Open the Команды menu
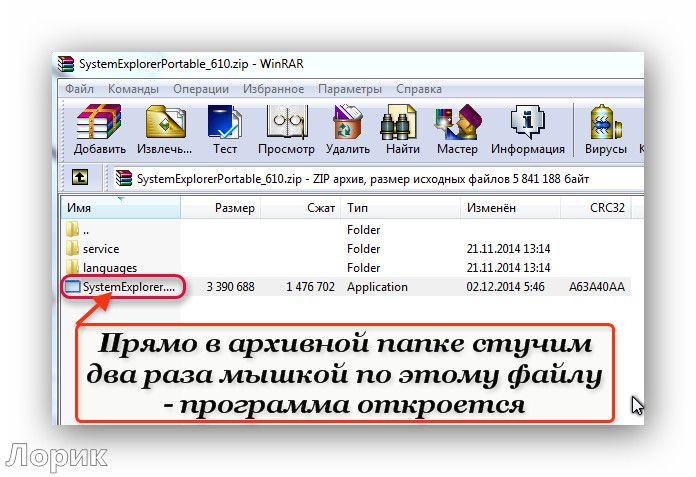Screen dimensions: 696x477 pos(133,89)
